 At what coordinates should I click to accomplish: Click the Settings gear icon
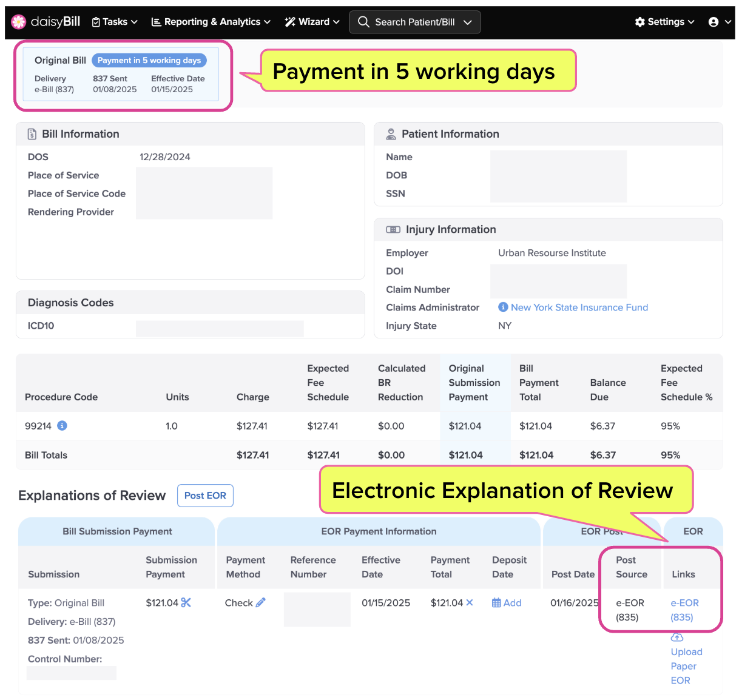click(640, 22)
